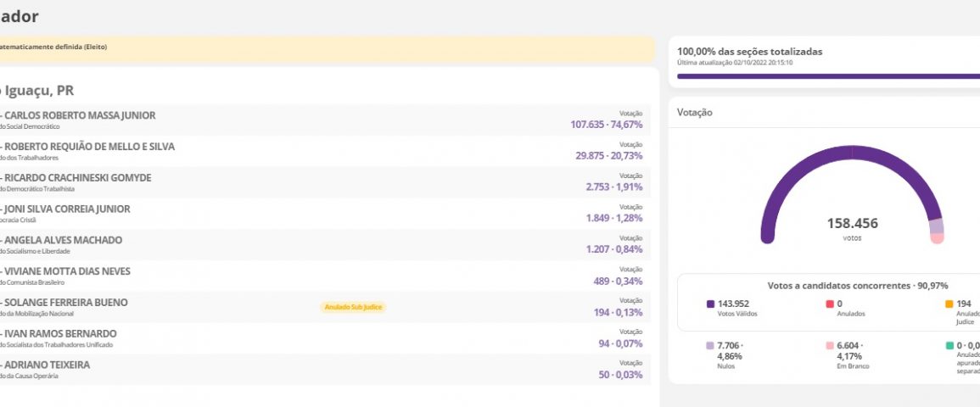Click the 158.456 total votes figure
Viewport: 980px width, 407px height.
point(852,224)
